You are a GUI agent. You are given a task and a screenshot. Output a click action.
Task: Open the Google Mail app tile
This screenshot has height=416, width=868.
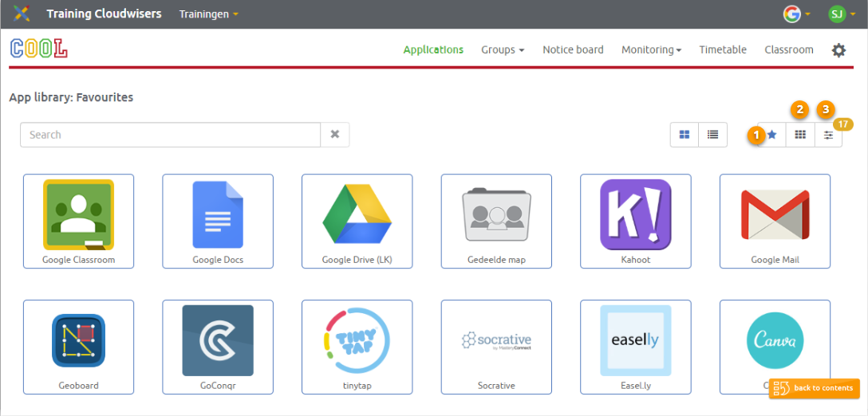(x=775, y=222)
